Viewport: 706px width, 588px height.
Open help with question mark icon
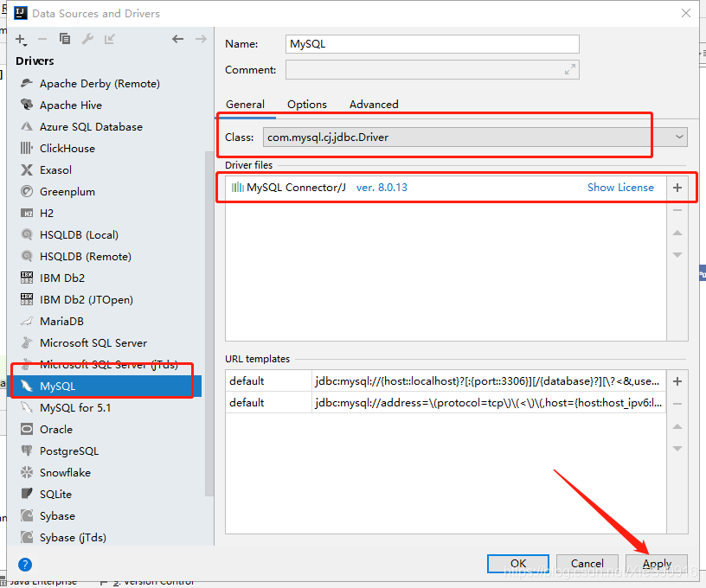[25, 564]
